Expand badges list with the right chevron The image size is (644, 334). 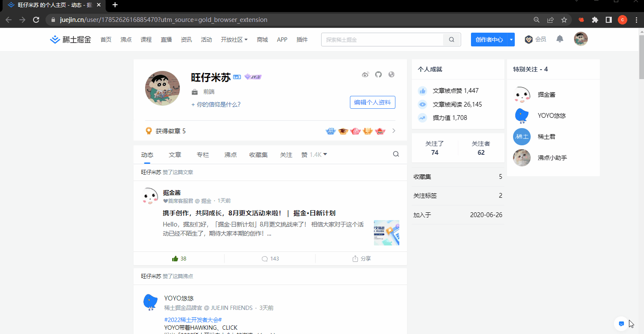click(x=394, y=131)
